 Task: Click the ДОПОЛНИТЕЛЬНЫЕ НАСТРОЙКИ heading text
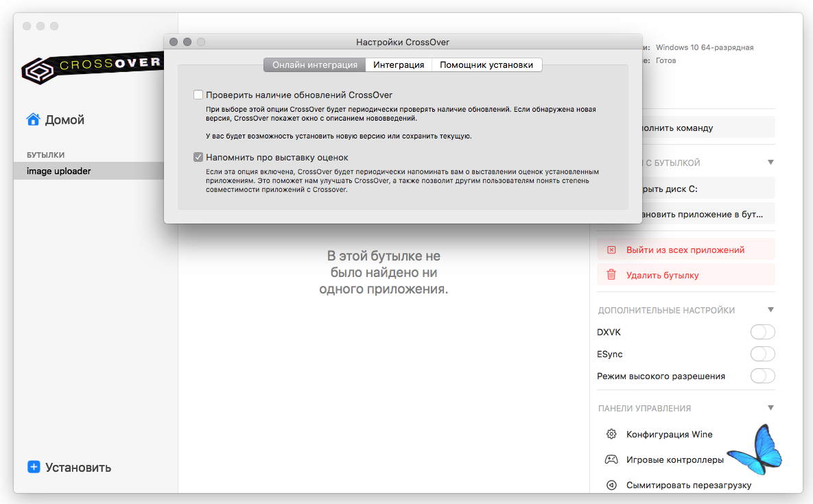666,310
